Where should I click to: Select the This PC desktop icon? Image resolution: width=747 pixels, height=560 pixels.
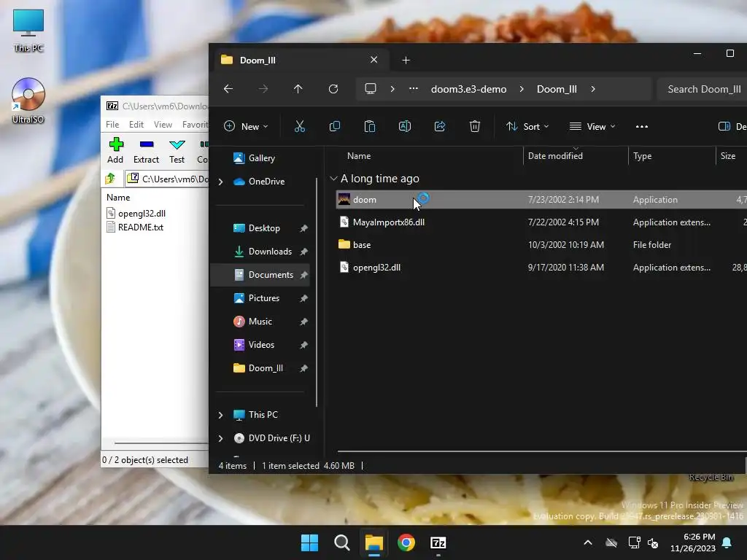[x=28, y=31]
